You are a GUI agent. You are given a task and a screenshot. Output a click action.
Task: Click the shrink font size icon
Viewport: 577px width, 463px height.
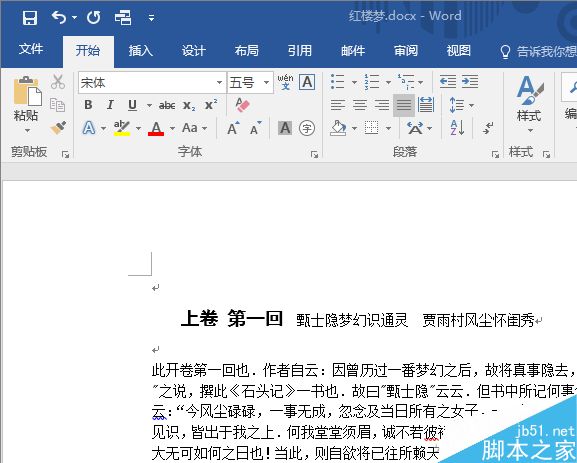click(255, 128)
